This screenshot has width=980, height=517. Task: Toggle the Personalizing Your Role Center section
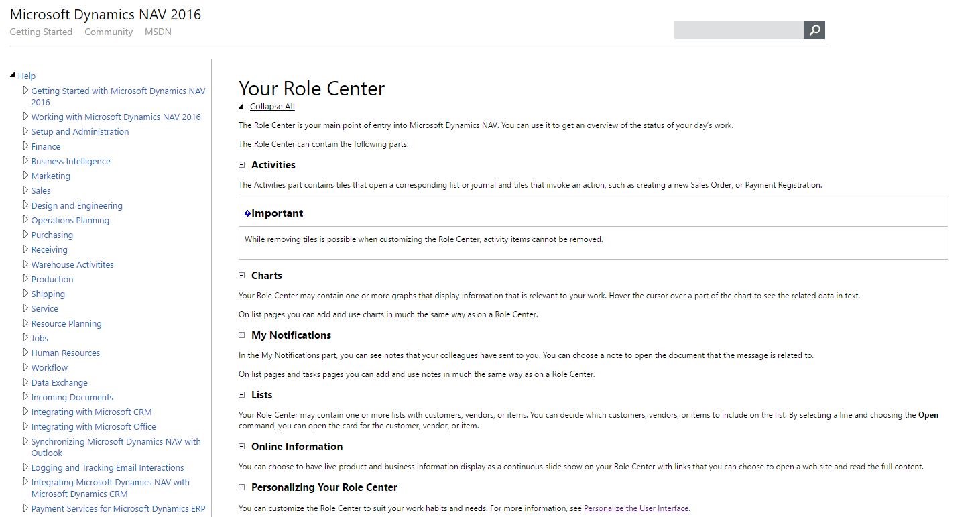click(x=242, y=487)
